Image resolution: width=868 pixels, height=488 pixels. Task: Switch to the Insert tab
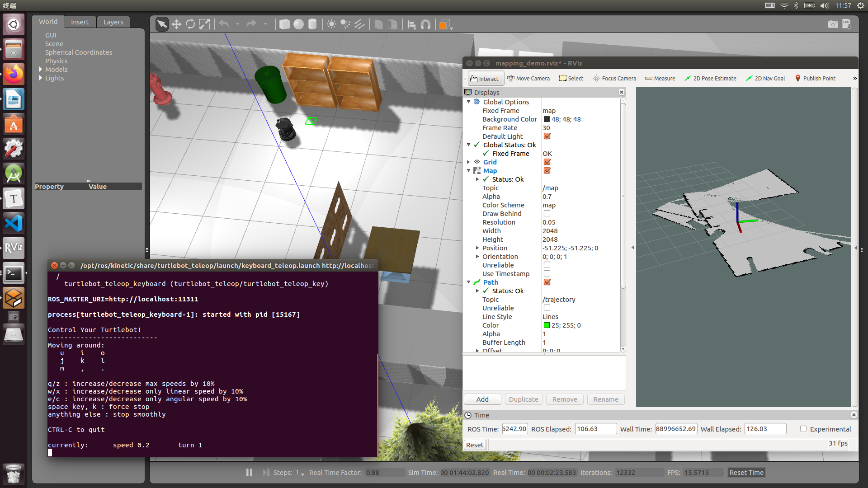[80, 22]
